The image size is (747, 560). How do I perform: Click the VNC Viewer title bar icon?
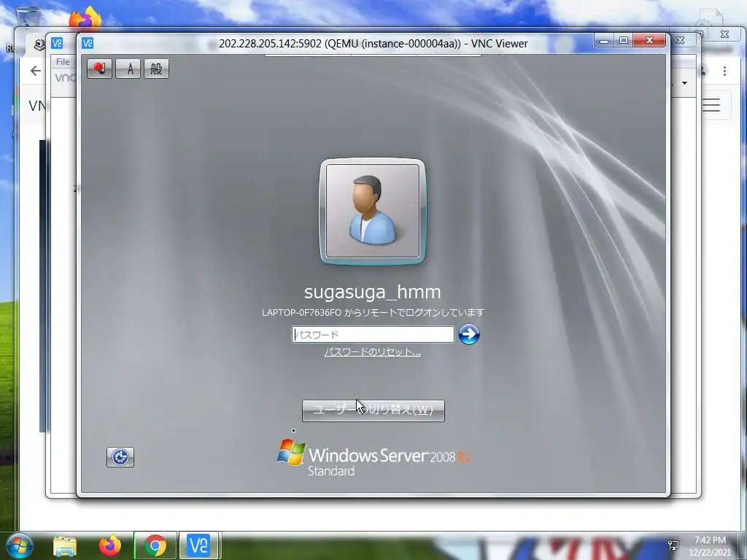[88, 43]
